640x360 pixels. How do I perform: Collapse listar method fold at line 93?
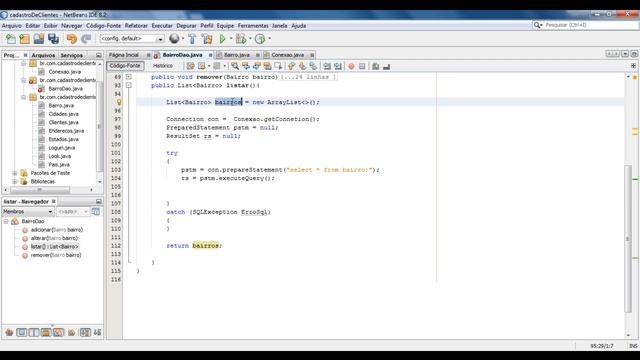click(x=129, y=85)
